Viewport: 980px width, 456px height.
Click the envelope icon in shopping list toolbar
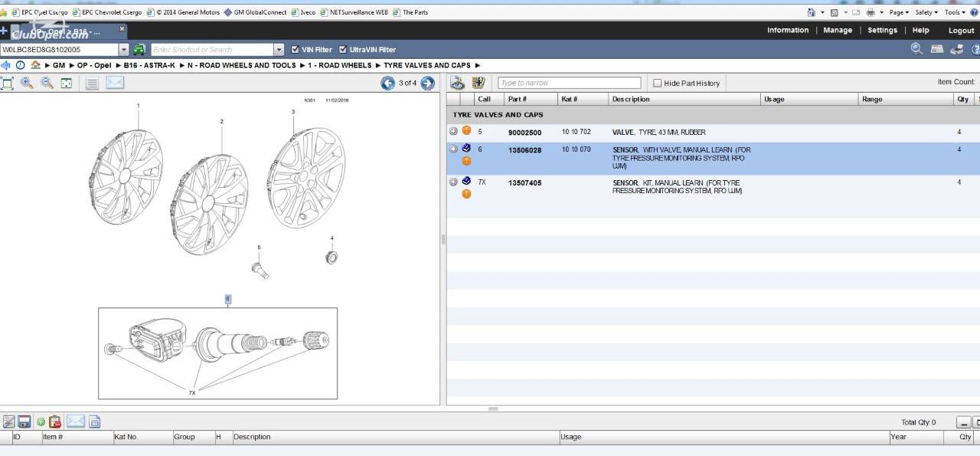[75, 421]
